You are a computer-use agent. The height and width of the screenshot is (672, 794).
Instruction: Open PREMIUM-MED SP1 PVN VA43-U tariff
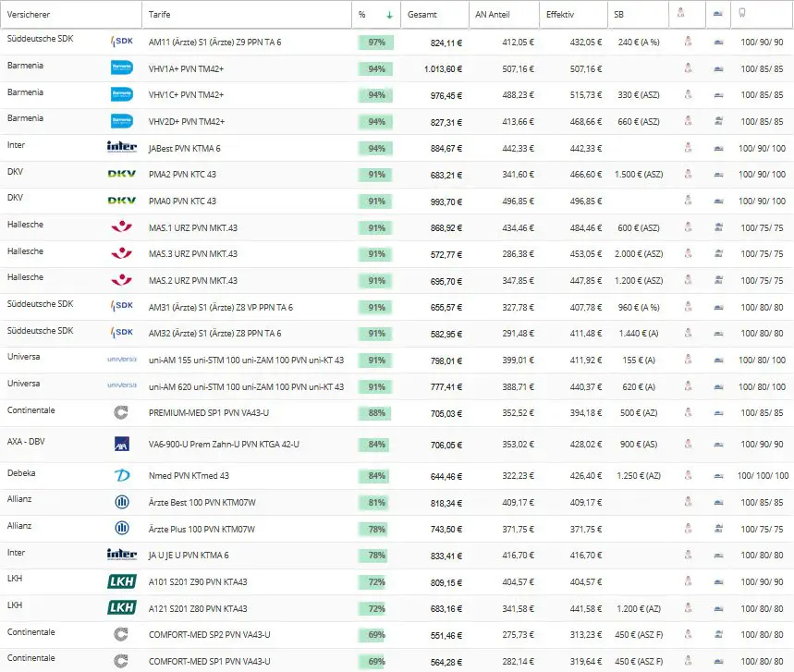(209, 412)
